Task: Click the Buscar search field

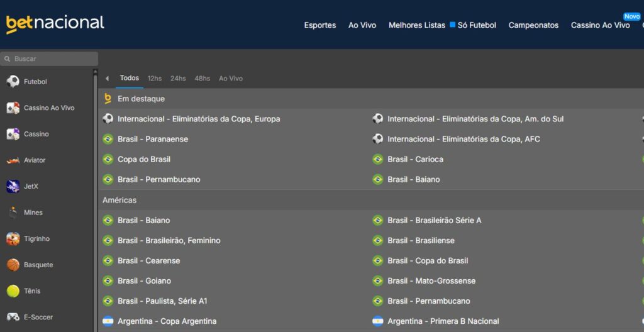Action: pyautogui.click(x=49, y=58)
